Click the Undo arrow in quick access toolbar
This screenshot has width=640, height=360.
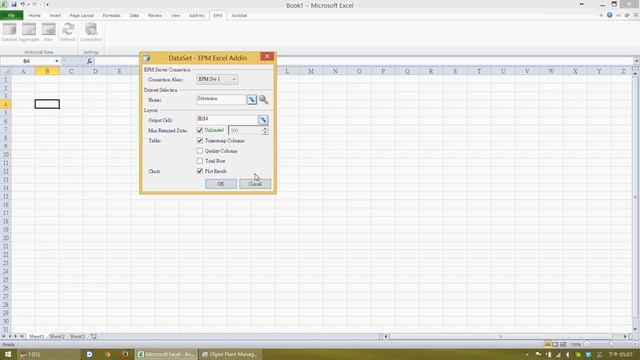point(22,4)
